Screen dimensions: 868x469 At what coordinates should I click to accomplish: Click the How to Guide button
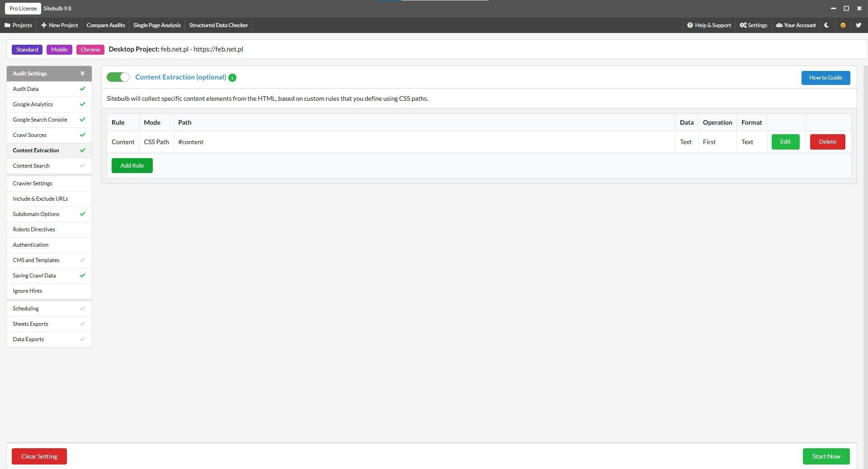click(826, 78)
